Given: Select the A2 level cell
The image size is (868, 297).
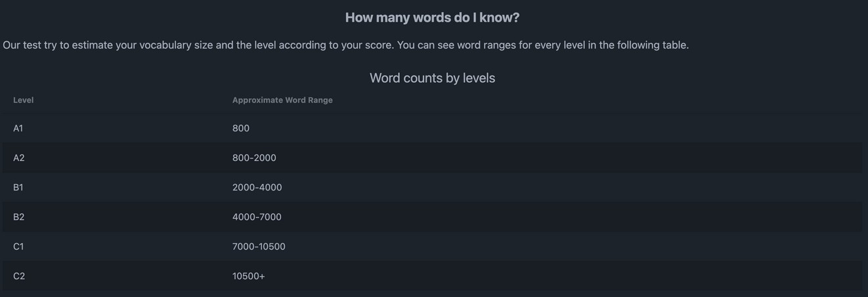Looking at the screenshot, I should [x=19, y=158].
